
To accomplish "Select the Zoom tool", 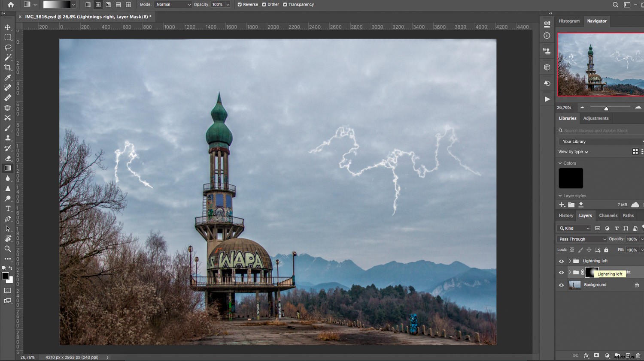I will [8, 249].
